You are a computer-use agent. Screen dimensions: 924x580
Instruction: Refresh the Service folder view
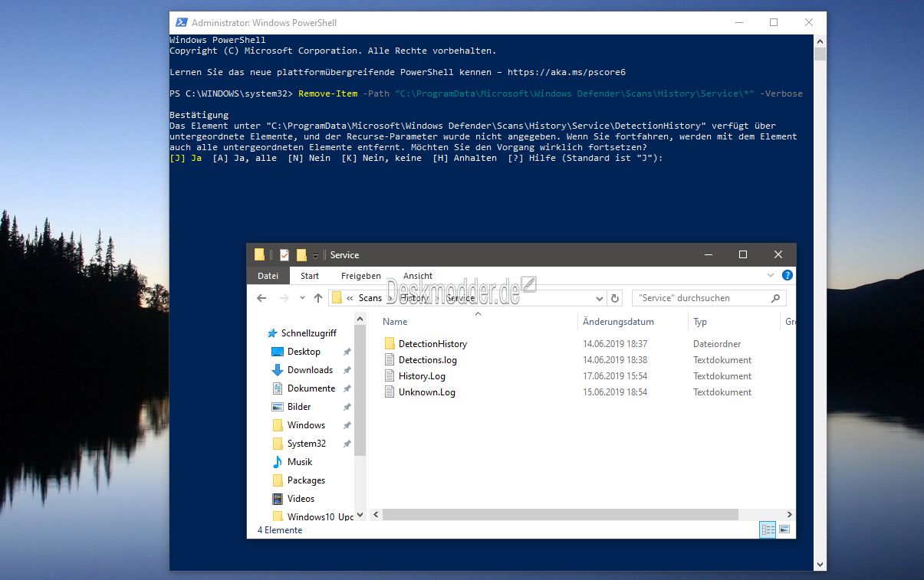[x=614, y=298]
